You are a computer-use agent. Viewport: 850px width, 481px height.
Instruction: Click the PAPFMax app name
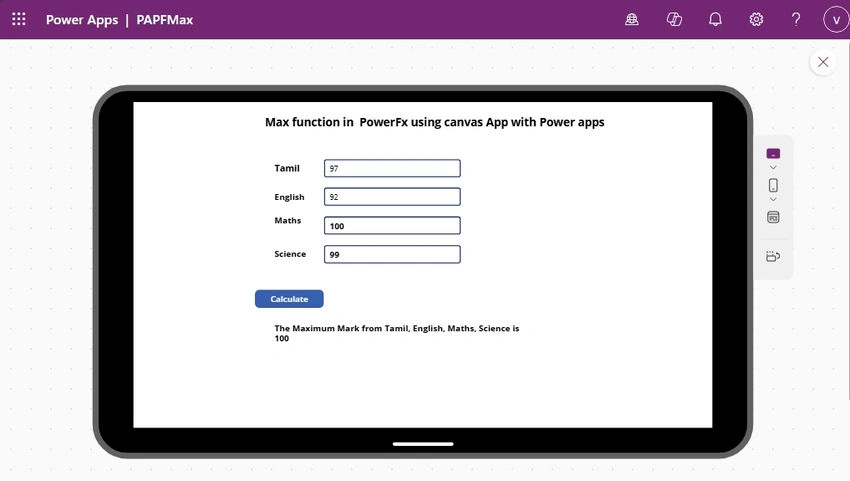[165, 20]
